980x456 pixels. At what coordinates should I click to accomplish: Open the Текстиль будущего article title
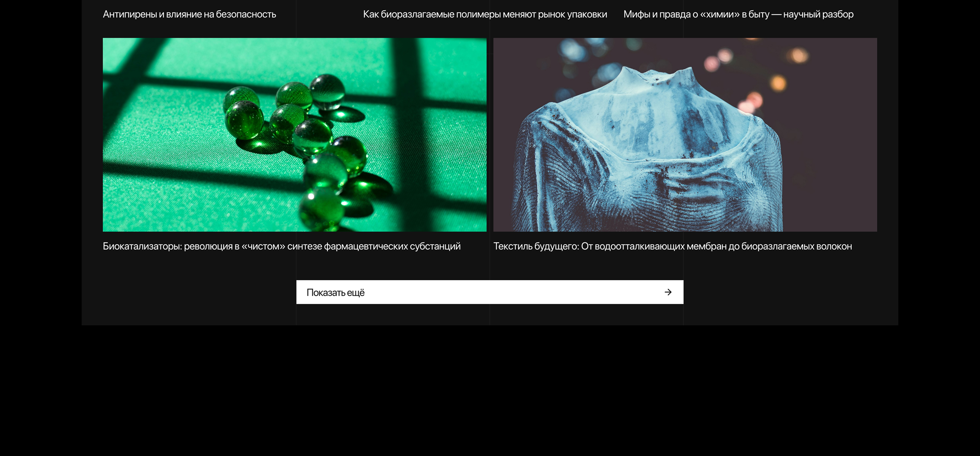pyautogui.click(x=673, y=246)
